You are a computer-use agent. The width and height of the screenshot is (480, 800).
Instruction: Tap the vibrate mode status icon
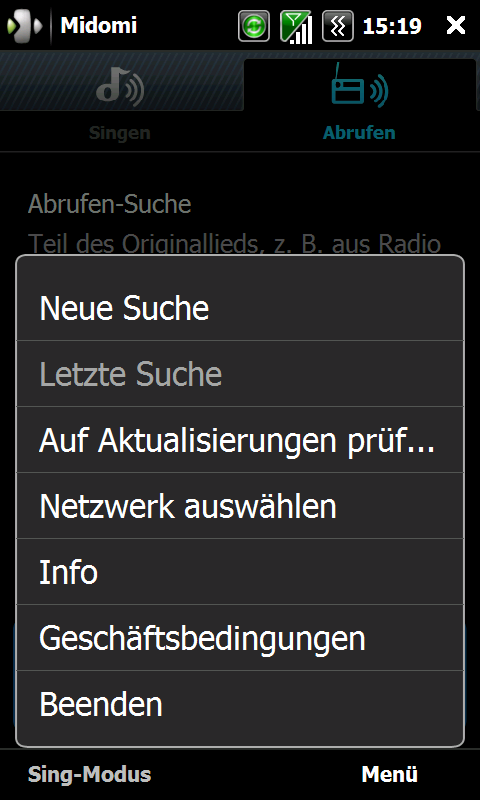coord(338,25)
